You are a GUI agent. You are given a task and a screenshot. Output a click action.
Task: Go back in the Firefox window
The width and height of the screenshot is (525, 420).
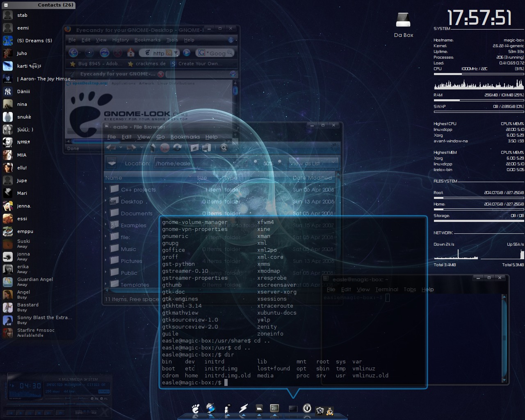click(x=73, y=52)
